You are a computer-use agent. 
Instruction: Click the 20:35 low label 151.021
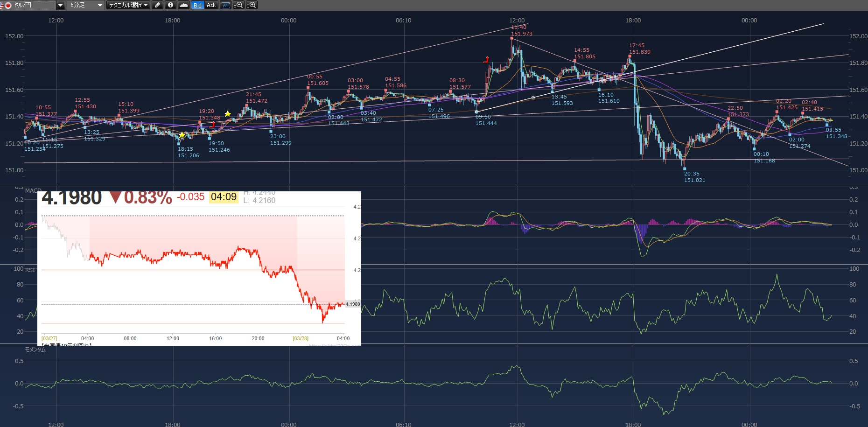click(694, 180)
